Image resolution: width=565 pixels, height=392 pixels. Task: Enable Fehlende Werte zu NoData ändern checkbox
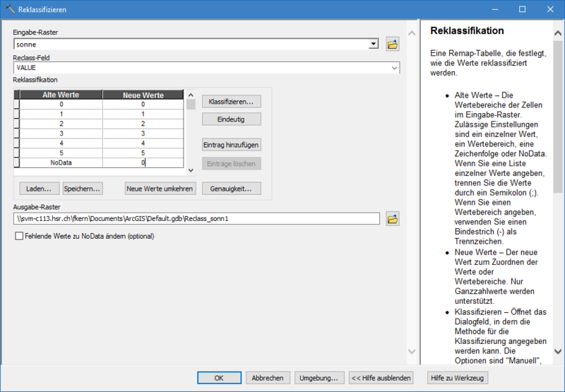coord(19,237)
